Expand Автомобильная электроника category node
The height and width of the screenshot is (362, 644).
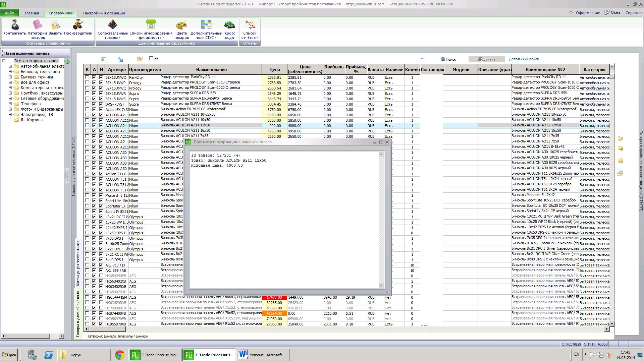[10, 66]
